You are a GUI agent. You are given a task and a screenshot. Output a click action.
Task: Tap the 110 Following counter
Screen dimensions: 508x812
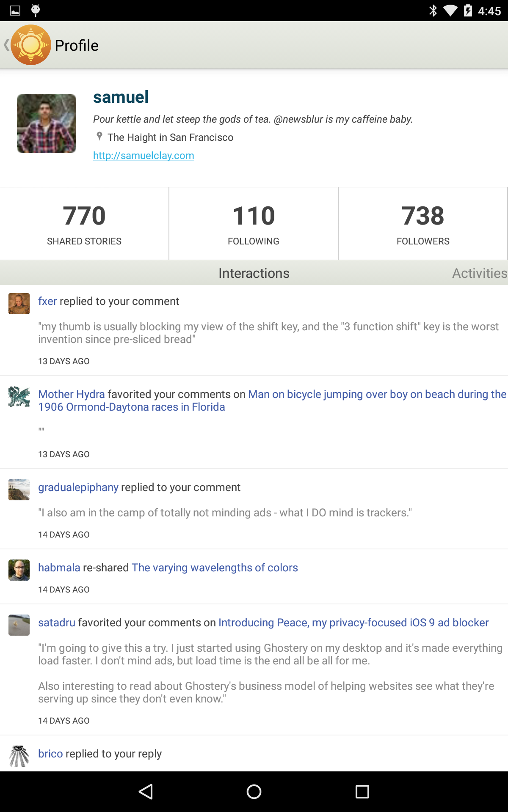(254, 224)
